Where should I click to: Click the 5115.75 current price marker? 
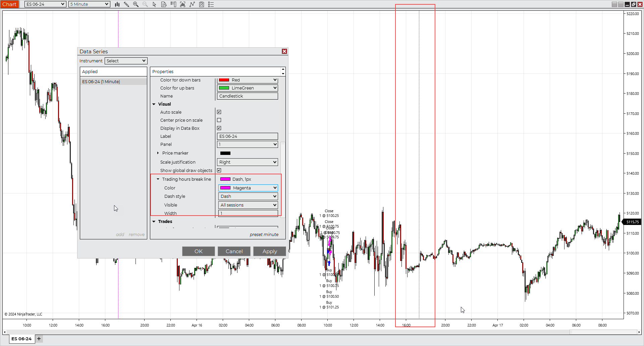point(632,222)
